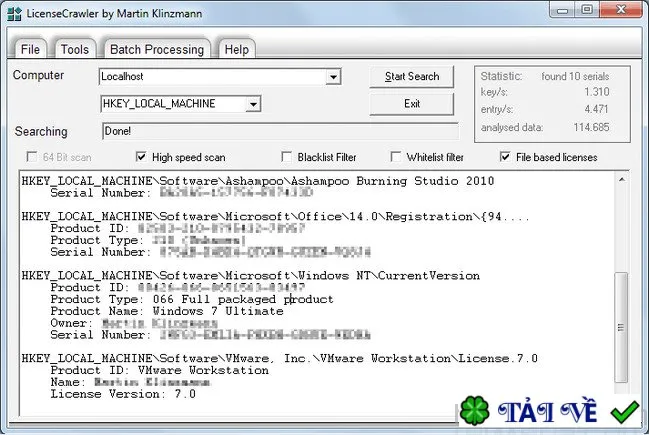
Task: Expand the HKEY_LOCAL_MACHINE registry hive dropdown
Action: tap(253, 104)
